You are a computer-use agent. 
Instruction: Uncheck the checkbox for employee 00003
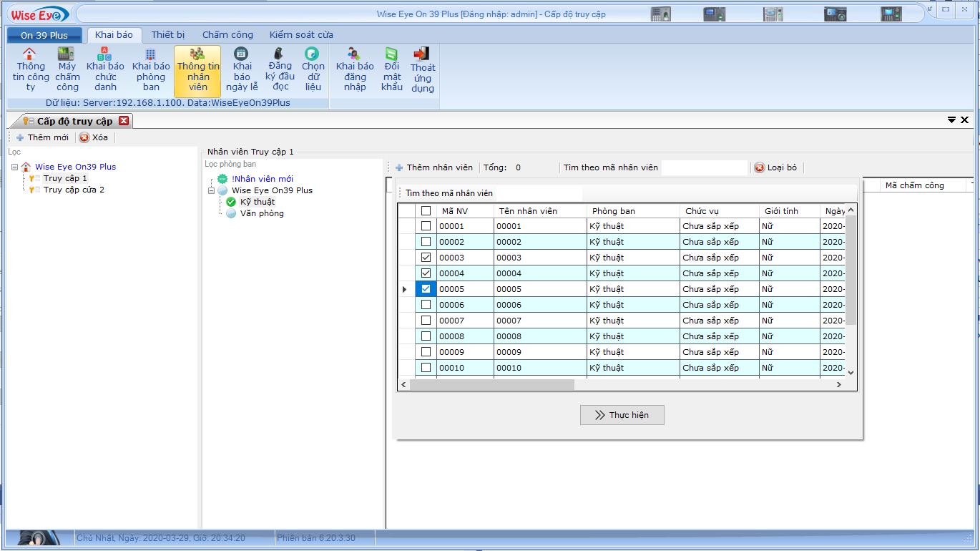pyautogui.click(x=426, y=258)
